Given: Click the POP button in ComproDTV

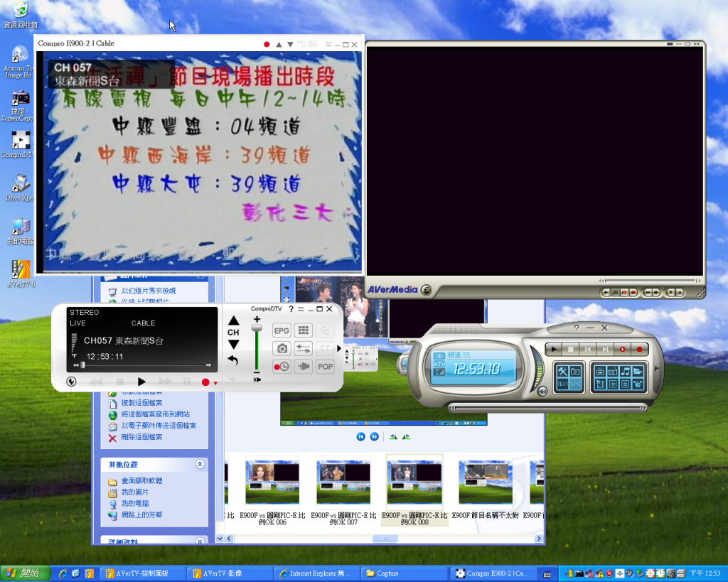Looking at the screenshot, I should point(325,367).
